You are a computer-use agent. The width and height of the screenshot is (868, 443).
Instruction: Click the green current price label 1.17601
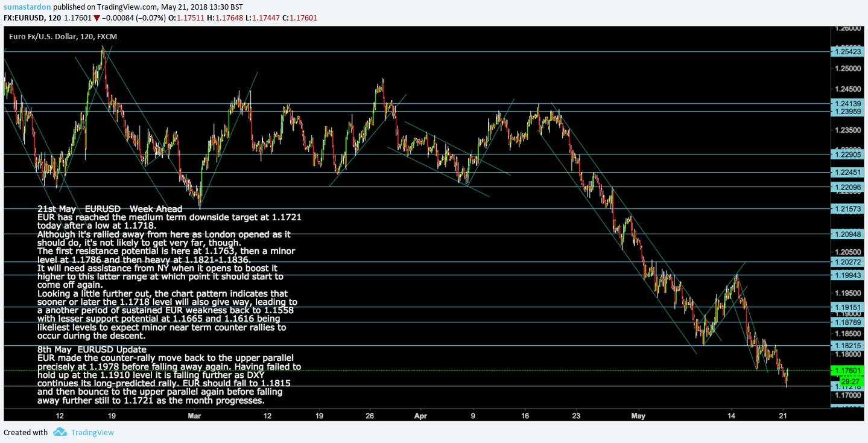(848, 371)
